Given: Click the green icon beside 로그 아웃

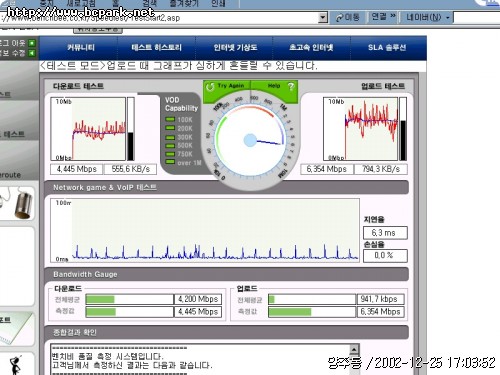Looking at the screenshot, I should [32, 43].
